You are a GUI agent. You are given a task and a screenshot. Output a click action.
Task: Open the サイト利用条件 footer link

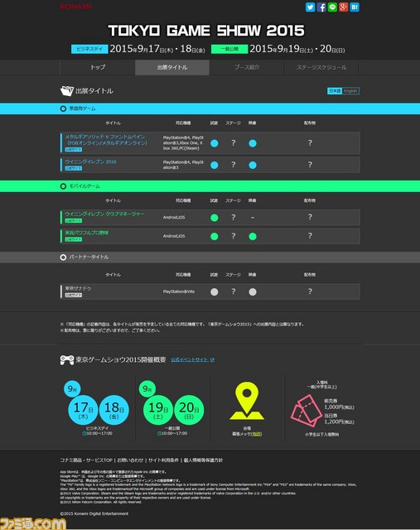coord(163,460)
